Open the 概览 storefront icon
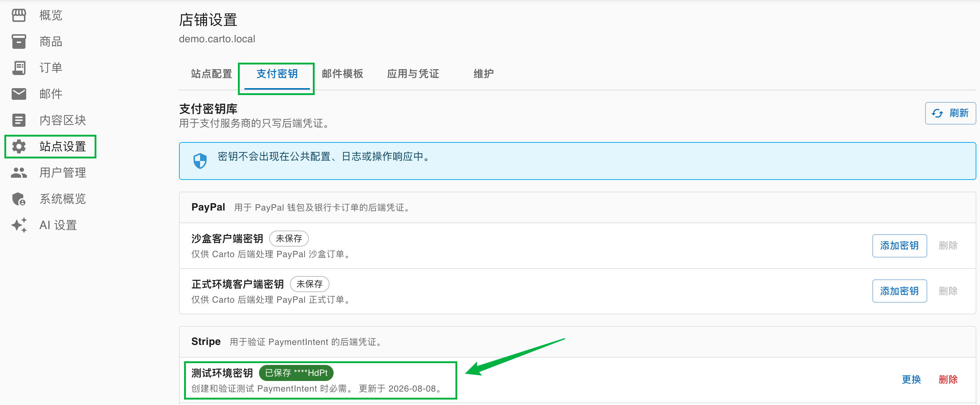The width and height of the screenshot is (980, 405). [19, 15]
